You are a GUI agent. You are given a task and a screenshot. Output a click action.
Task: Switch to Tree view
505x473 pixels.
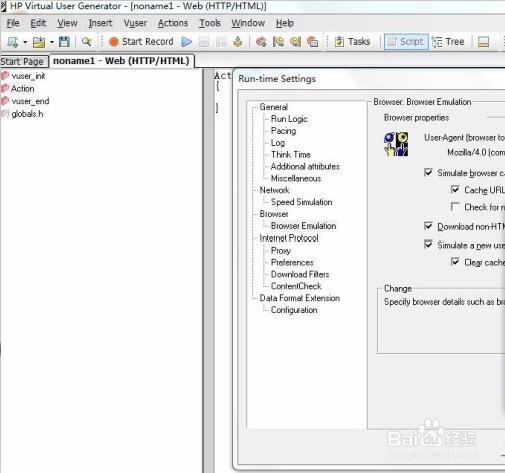(x=448, y=42)
